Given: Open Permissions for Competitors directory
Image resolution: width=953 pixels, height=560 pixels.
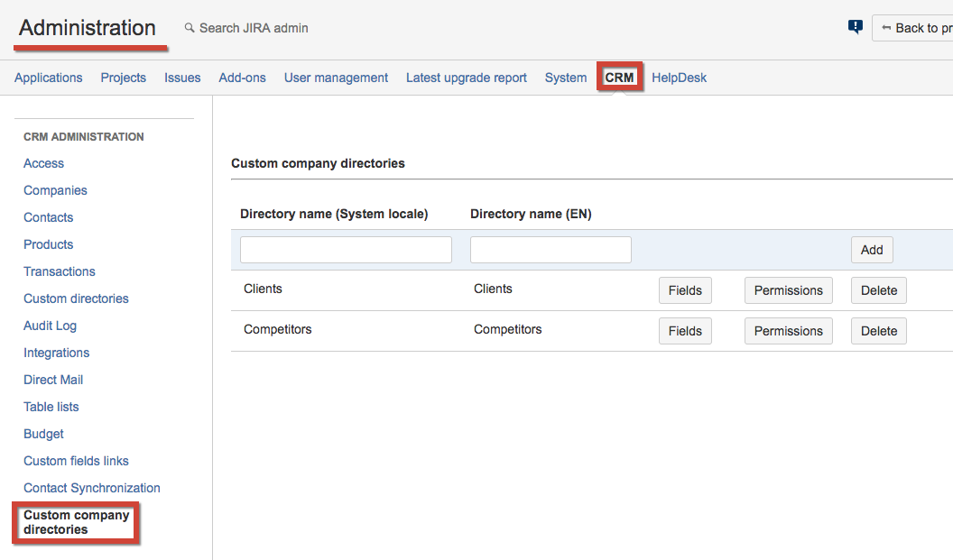Looking at the screenshot, I should [x=788, y=331].
